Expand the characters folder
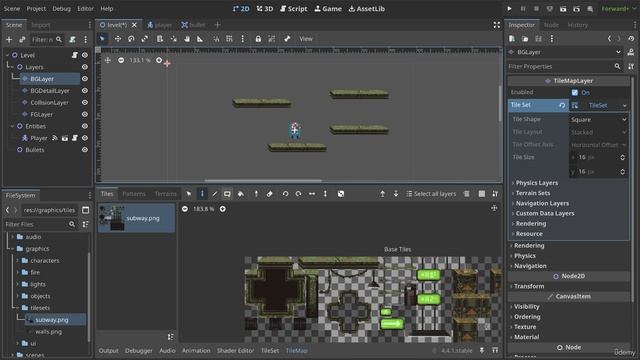The image size is (640, 360). coord(17,260)
